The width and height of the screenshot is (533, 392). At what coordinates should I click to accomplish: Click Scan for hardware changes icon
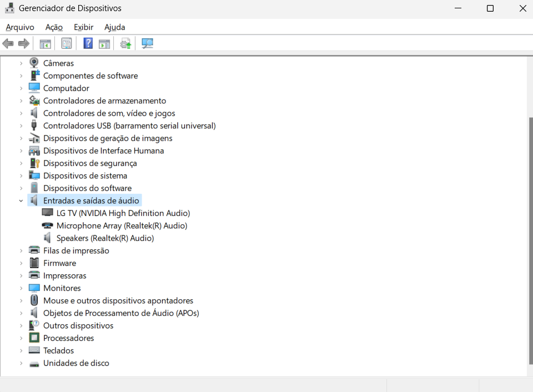(147, 43)
